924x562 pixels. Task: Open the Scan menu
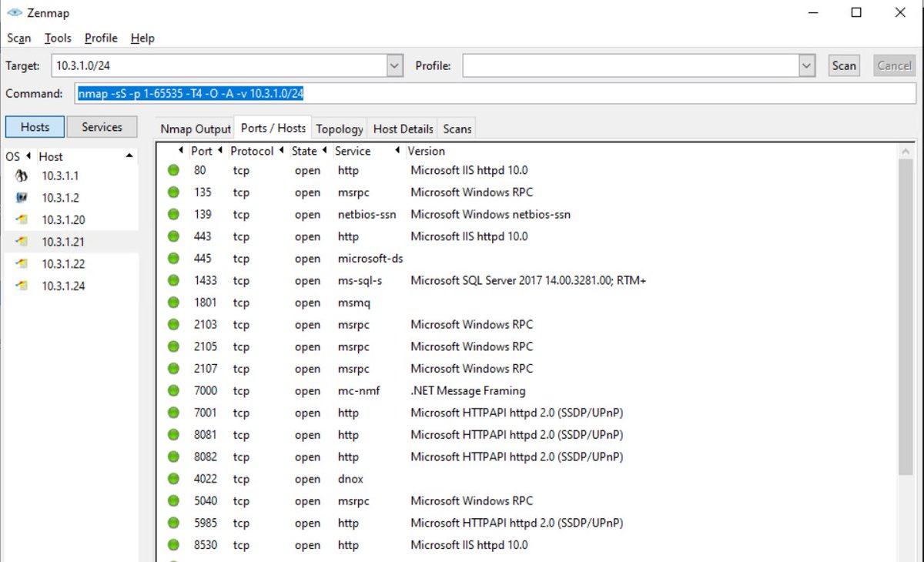[19, 38]
